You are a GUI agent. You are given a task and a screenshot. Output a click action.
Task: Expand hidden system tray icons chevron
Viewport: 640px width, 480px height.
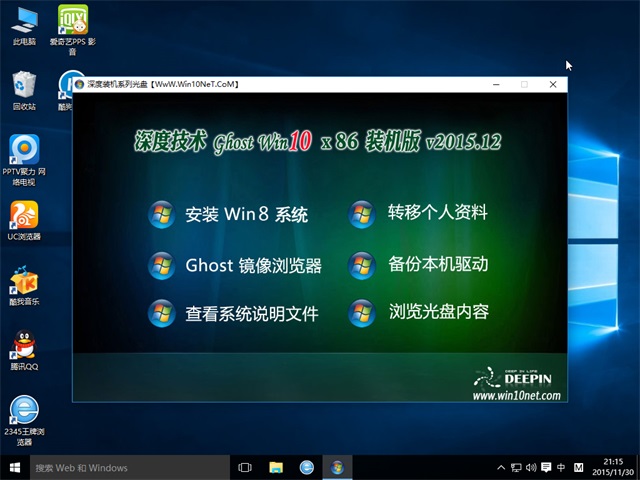[x=500, y=467]
